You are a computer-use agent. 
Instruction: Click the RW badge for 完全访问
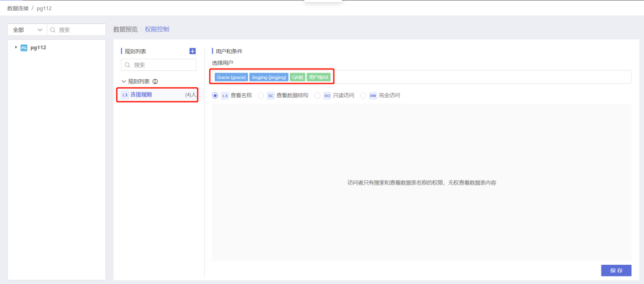point(373,95)
